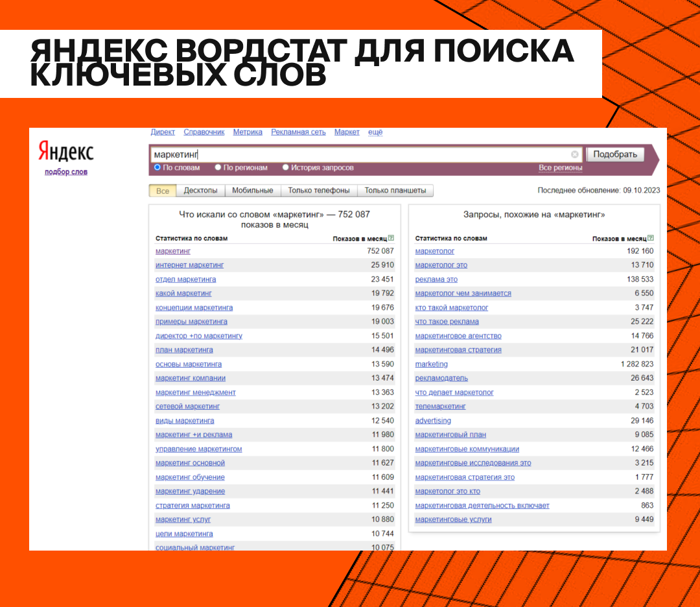The height and width of the screenshot is (607, 700).
Task: Open the Метрика link in top menu
Action: coord(248,132)
